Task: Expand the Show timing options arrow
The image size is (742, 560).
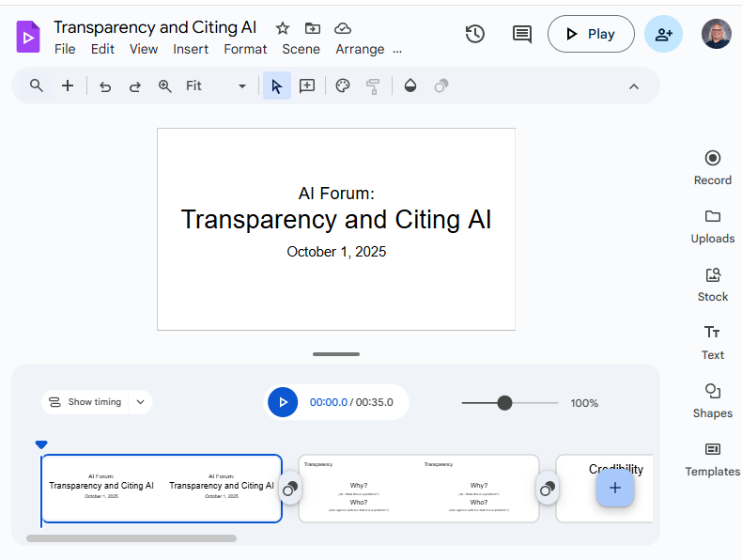Action: click(x=140, y=402)
